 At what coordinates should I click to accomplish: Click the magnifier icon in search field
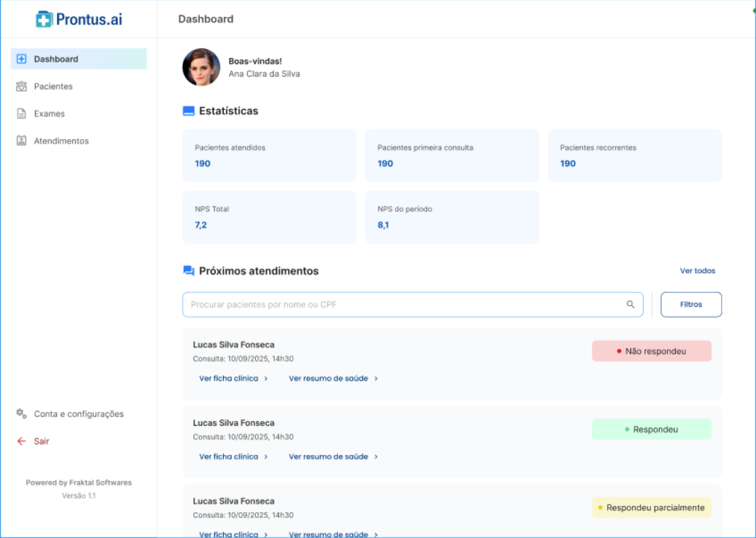(631, 304)
